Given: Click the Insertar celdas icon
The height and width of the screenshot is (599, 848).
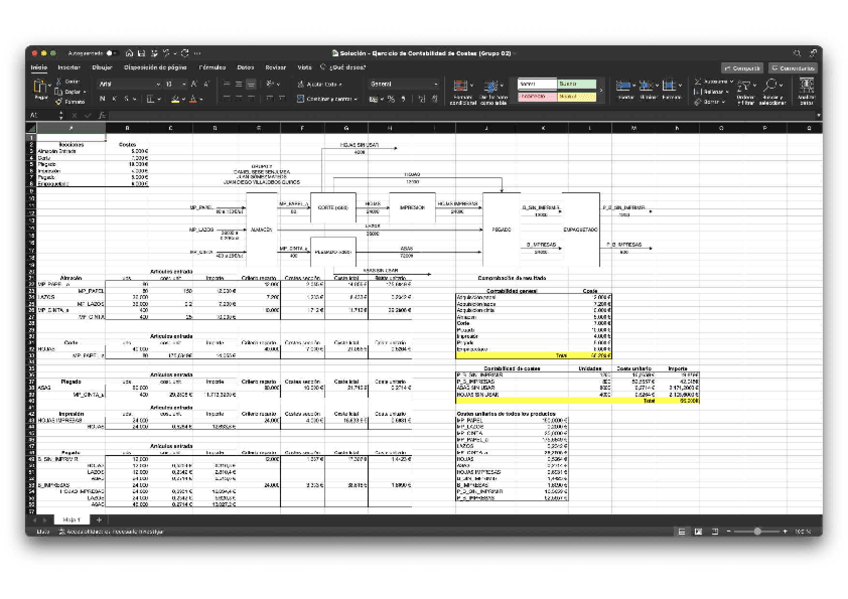Looking at the screenshot, I should pos(625,87).
